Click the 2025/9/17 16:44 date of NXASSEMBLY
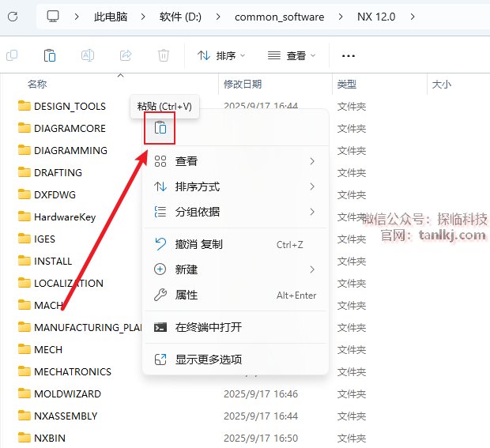This screenshot has height=448, width=490. coord(261,416)
